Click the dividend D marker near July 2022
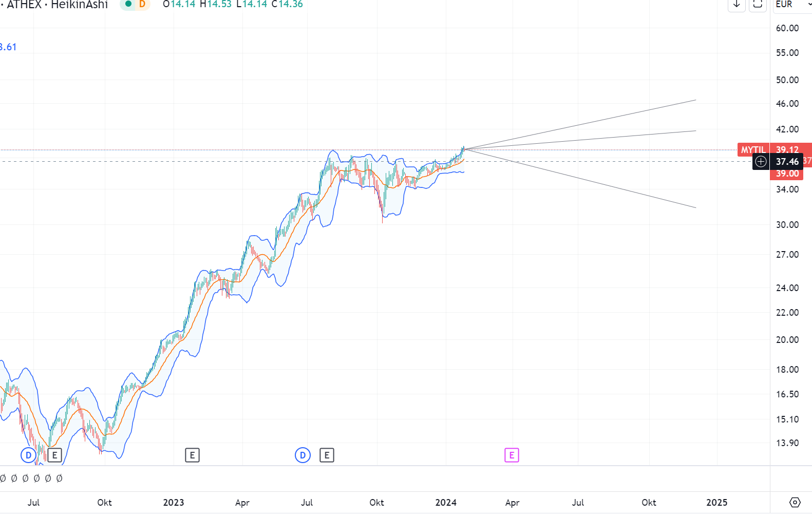The width and height of the screenshot is (812, 517). (x=28, y=455)
